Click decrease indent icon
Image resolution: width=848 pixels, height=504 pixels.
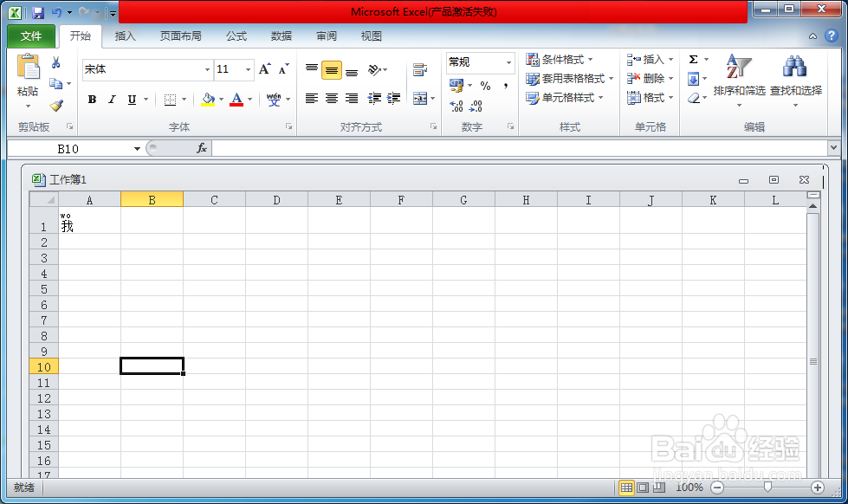coord(374,98)
